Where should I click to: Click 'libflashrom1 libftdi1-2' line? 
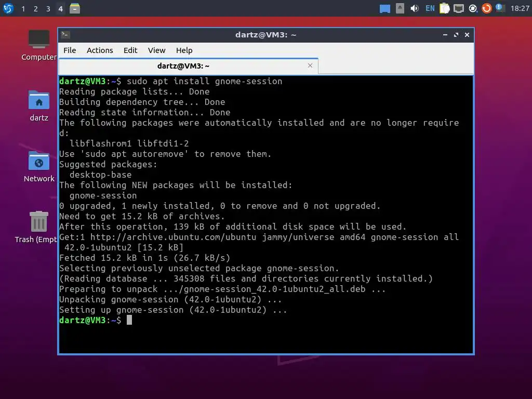129,143
